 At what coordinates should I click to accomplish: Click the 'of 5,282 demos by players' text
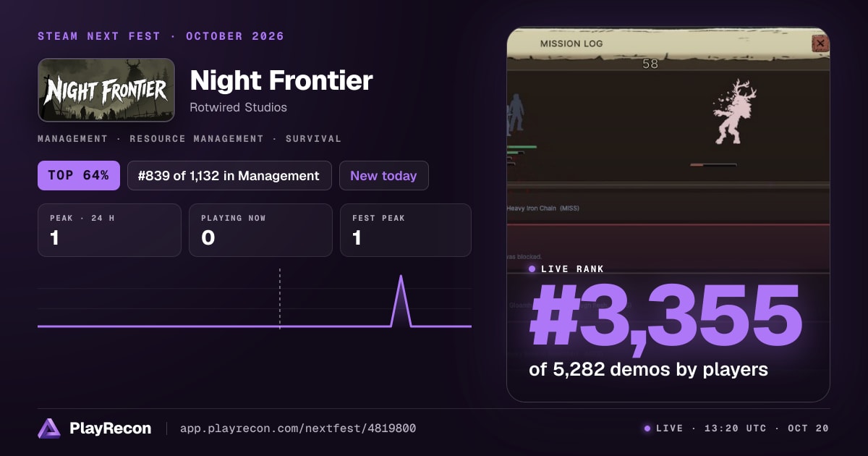click(x=648, y=369)
